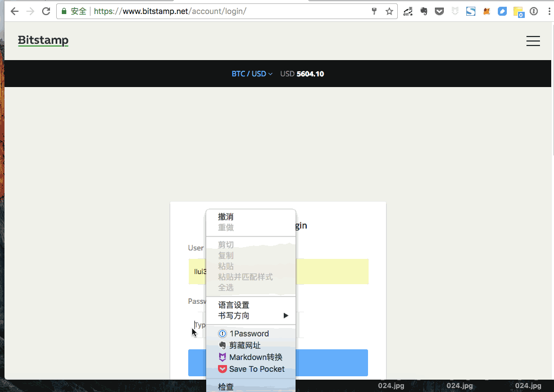Image resolution: width=554 pixels, height=392 pixels.
Task: Go back to the previous page
Action: tap(15, 11)
